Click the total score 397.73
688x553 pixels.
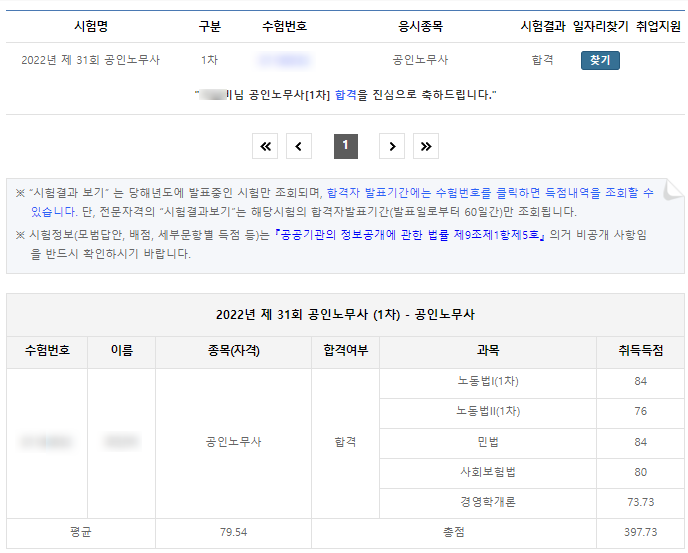coord(641,532)
